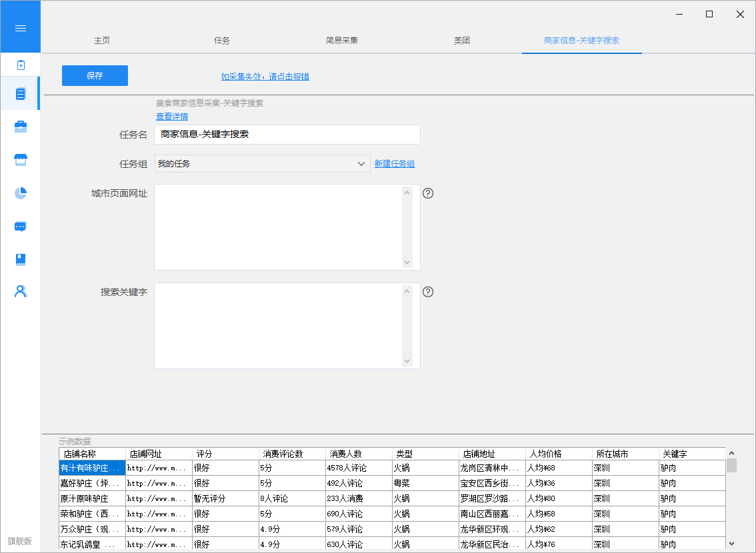Click down arrow of 城市页面网址 scrollbar
This screenshot has width=756, height=553.
[x=407, y=263]
